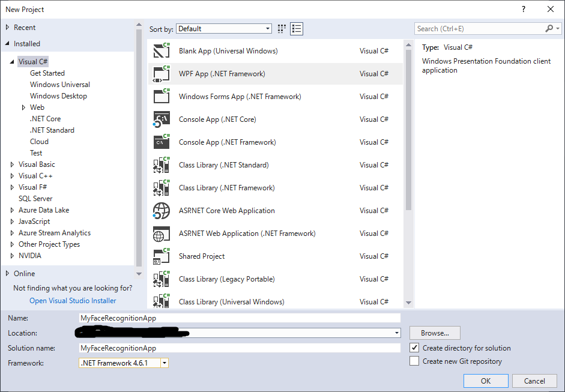Switch to small icons view
This screenshot has width=565, height=392.
282,29
